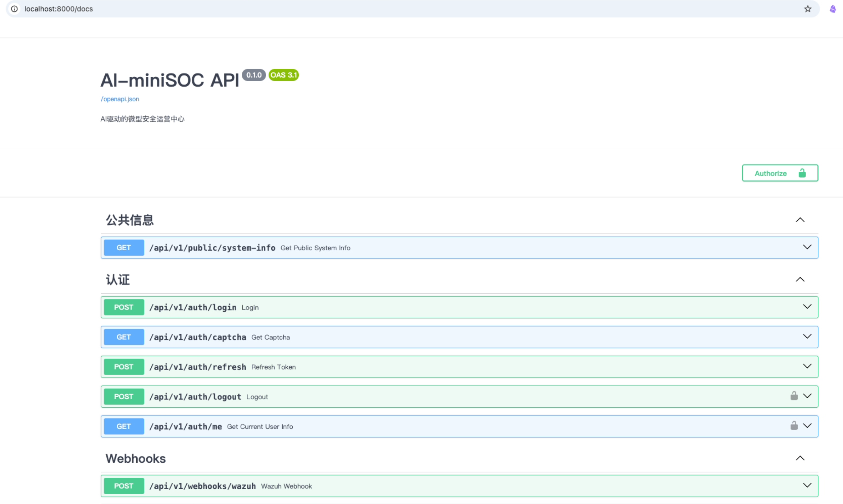Click the OAS 3.1 badge
Image resolution: width=843 pixels, height=504 pixels.
coord(284,75)
